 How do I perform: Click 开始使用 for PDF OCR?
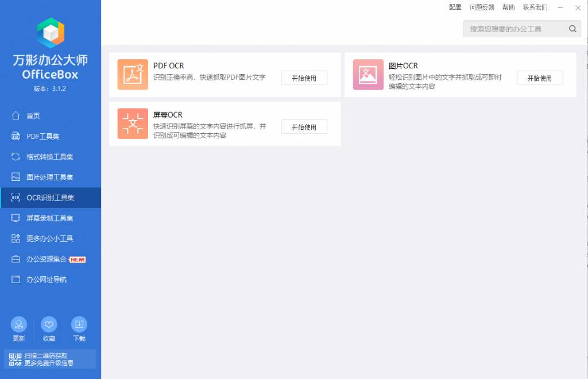pos(304,76)
